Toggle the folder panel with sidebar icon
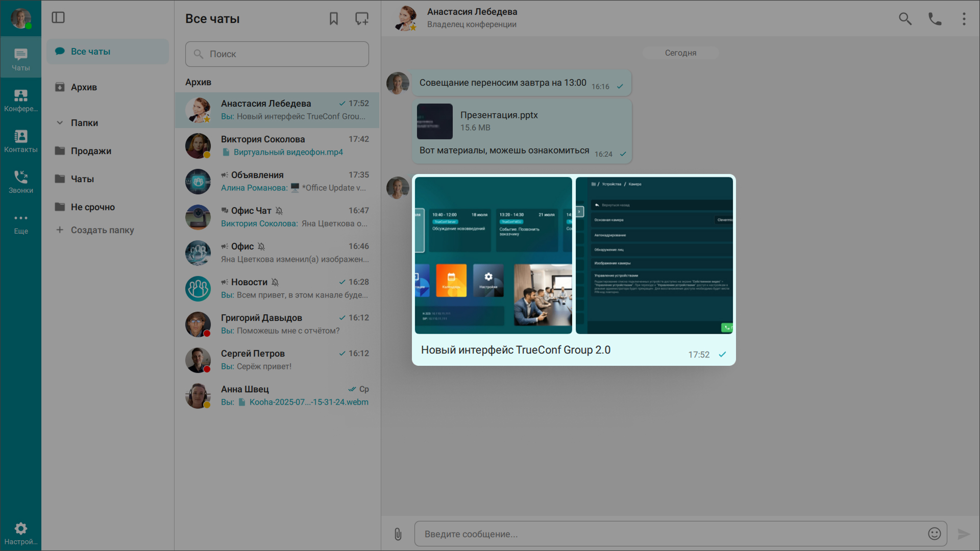Viewport: 980px width, 551px height. [58, 18]
